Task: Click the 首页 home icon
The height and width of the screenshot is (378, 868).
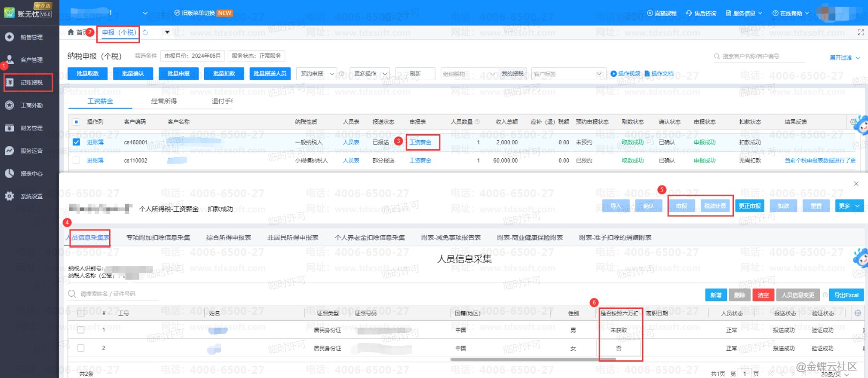Action: click(x=71, y=33)
